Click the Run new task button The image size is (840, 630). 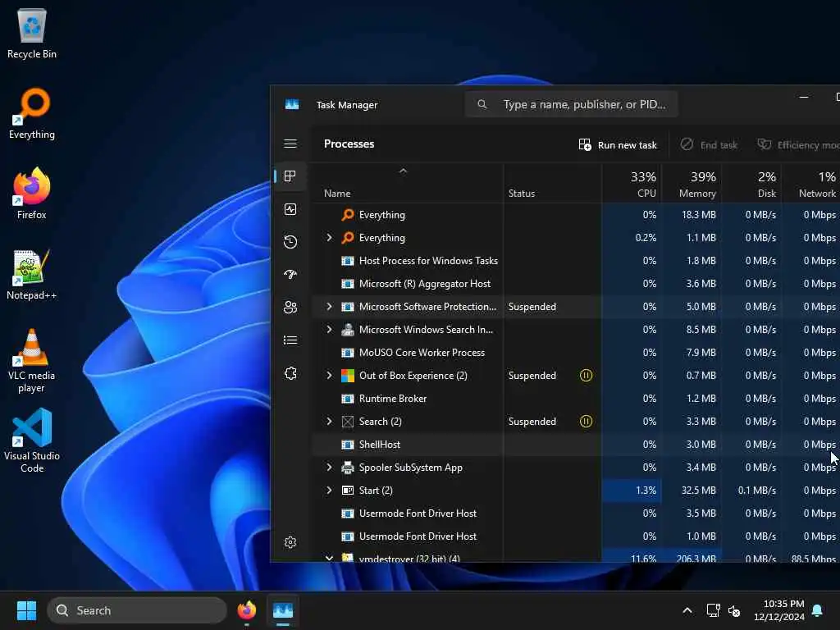point(618,144)
